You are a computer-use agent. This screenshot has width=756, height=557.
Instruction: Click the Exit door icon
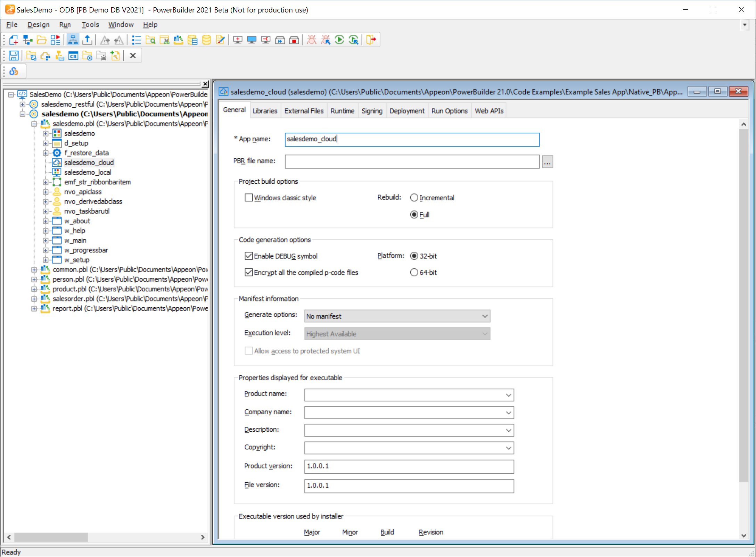coord(371,40)
